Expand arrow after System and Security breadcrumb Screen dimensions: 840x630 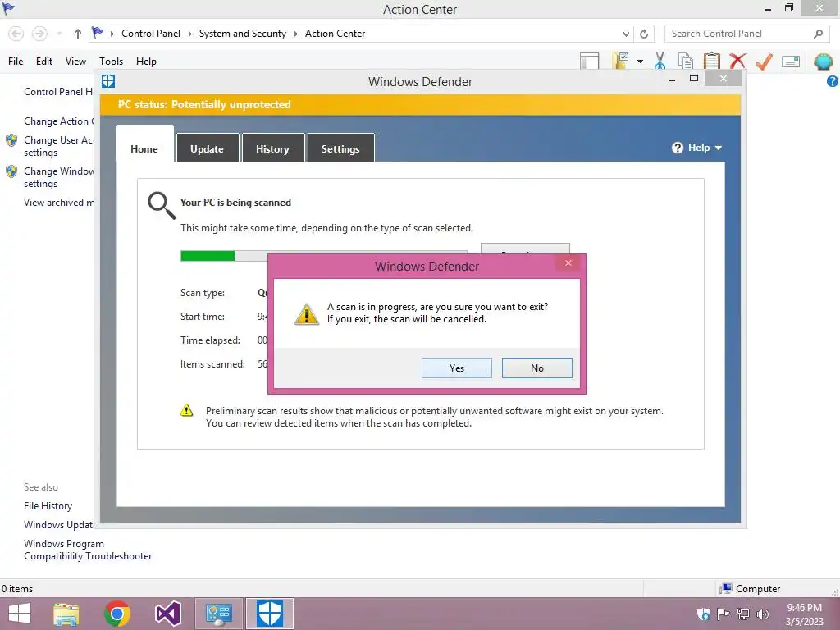(x=295, y=34)
